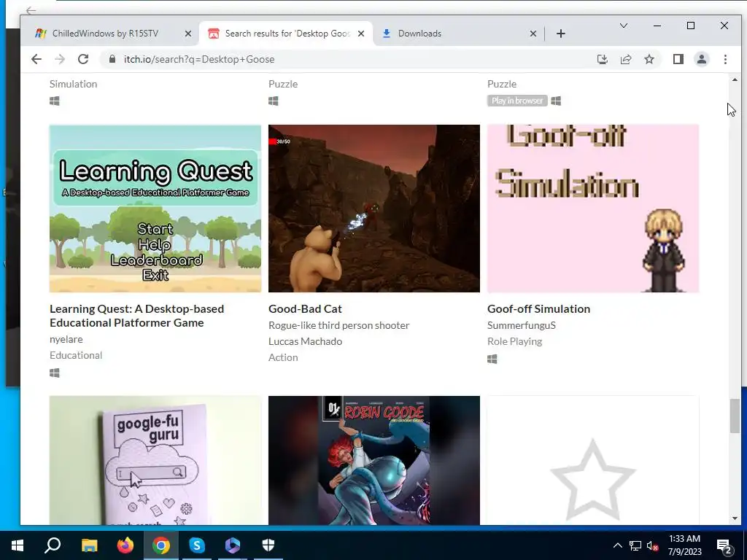This screenshot has height=560, width=747.
Task: Open Windows Security shield in taskbar
Action: coord(268,545)
